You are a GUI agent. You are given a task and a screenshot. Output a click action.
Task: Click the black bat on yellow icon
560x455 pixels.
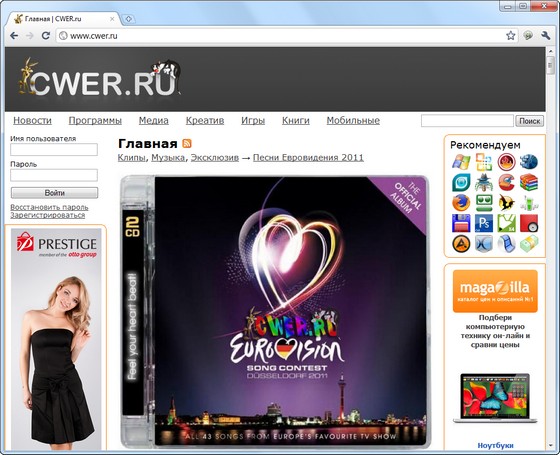pyautogui.click(x=506, y=203)
